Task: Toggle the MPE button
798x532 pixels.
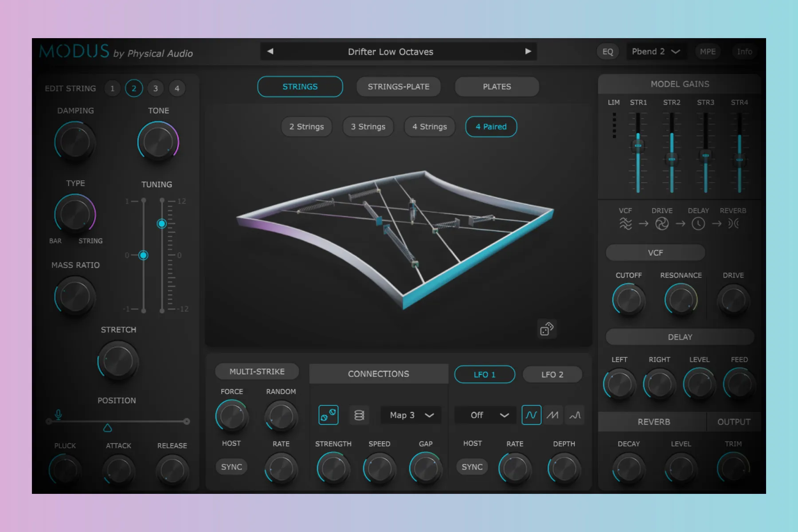Action: click(x=708, y=52)
